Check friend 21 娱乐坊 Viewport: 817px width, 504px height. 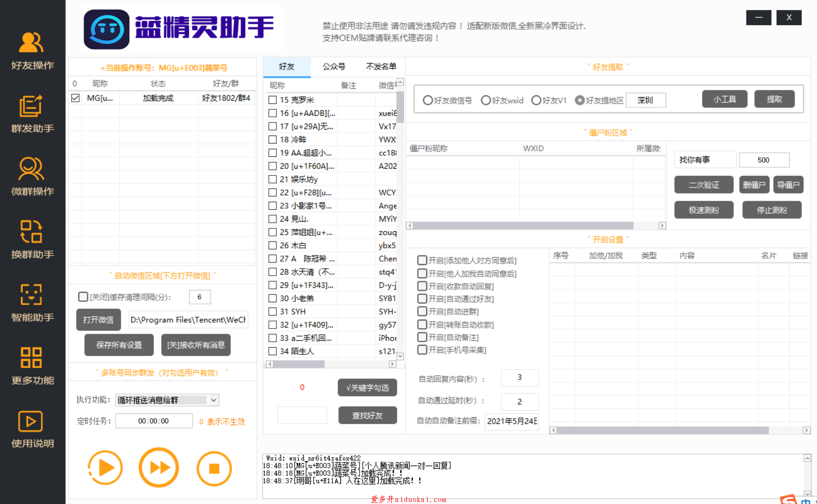pyautogui.click(x=272, y=179)
